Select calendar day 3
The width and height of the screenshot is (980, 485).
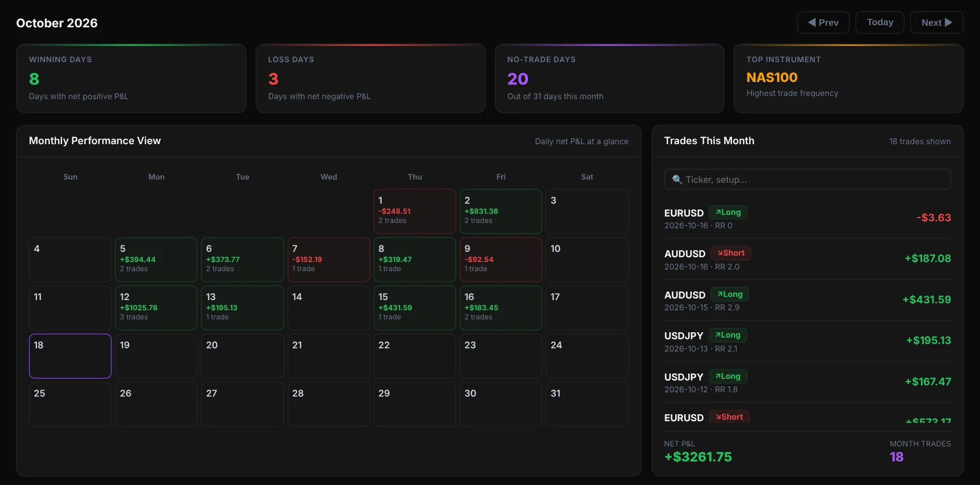coord(587,211)
